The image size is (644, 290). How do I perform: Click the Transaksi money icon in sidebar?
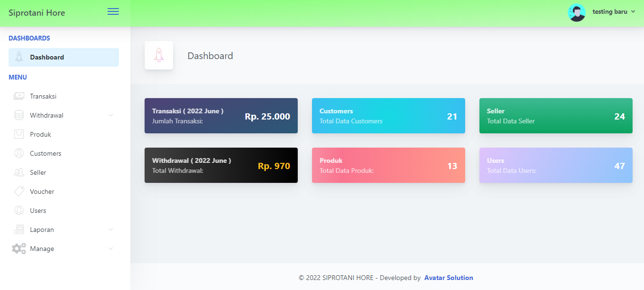coord(19,96)
